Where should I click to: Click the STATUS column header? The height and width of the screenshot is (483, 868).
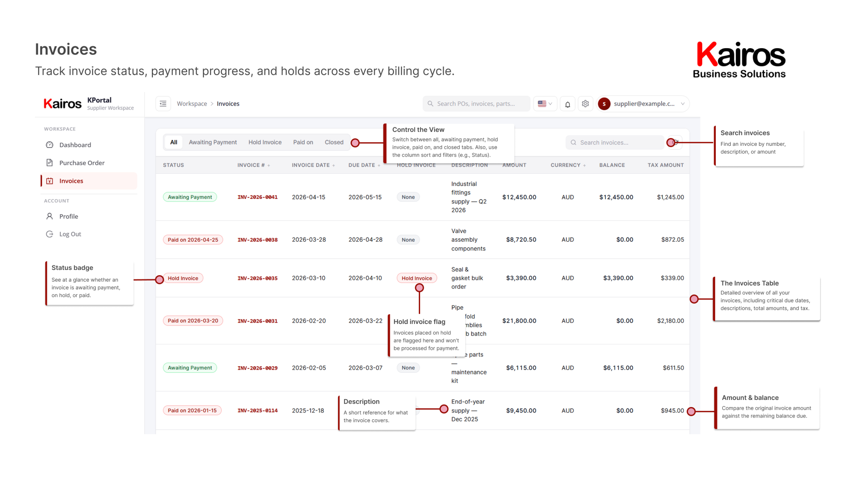tap(173, 165)
